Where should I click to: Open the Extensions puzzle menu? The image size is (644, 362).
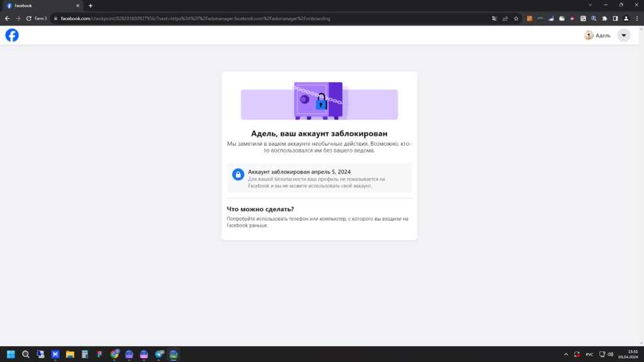pyautogui.click(x=604, y=18)
